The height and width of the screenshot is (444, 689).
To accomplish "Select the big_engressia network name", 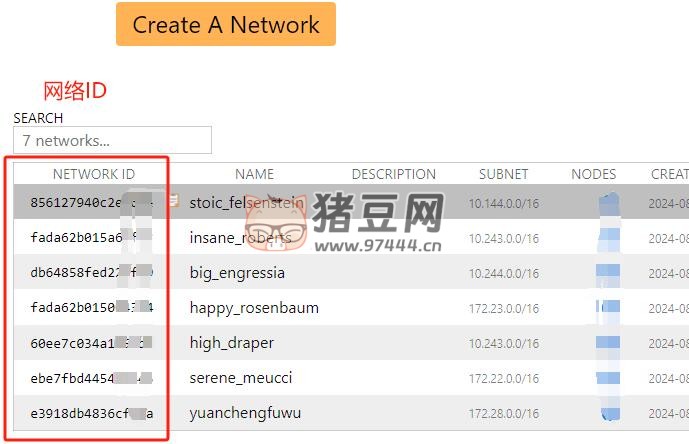I will point(237,273).
